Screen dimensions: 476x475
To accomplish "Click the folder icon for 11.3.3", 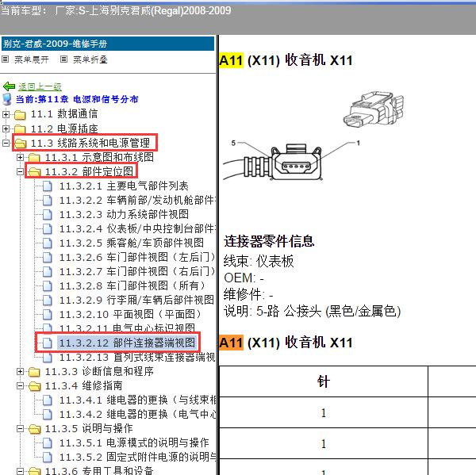I will pos(34,371).
